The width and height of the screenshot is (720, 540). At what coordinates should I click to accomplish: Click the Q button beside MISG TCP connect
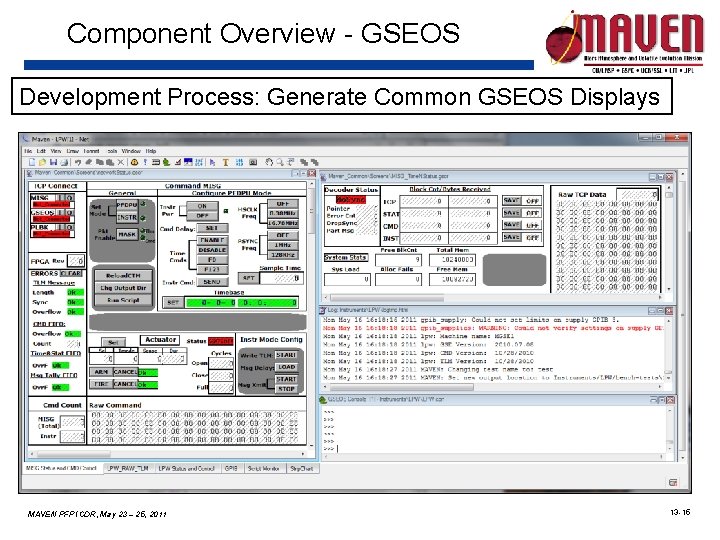[69, 198]
